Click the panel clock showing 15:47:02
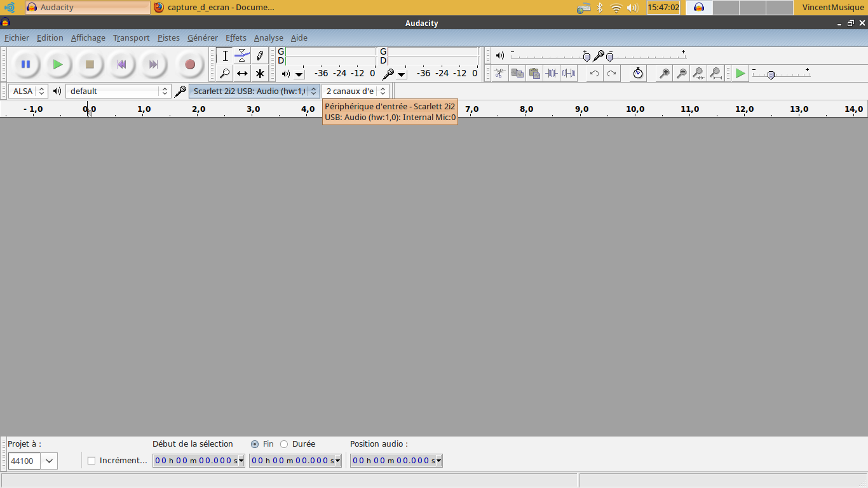This screenshot has width=868, height=488. pos(663,8)
